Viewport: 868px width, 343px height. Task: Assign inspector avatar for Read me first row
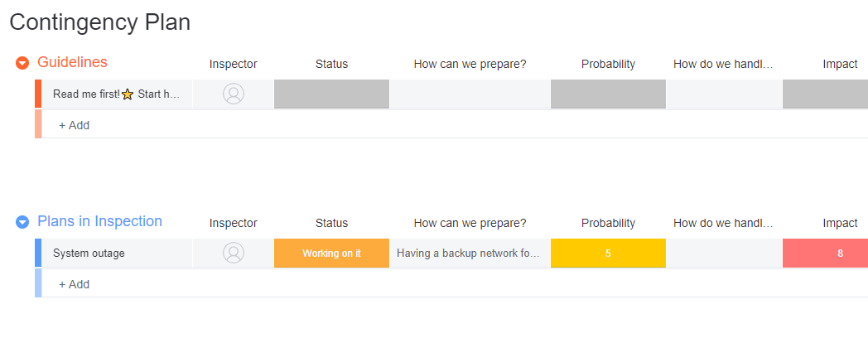pos(234,94)
